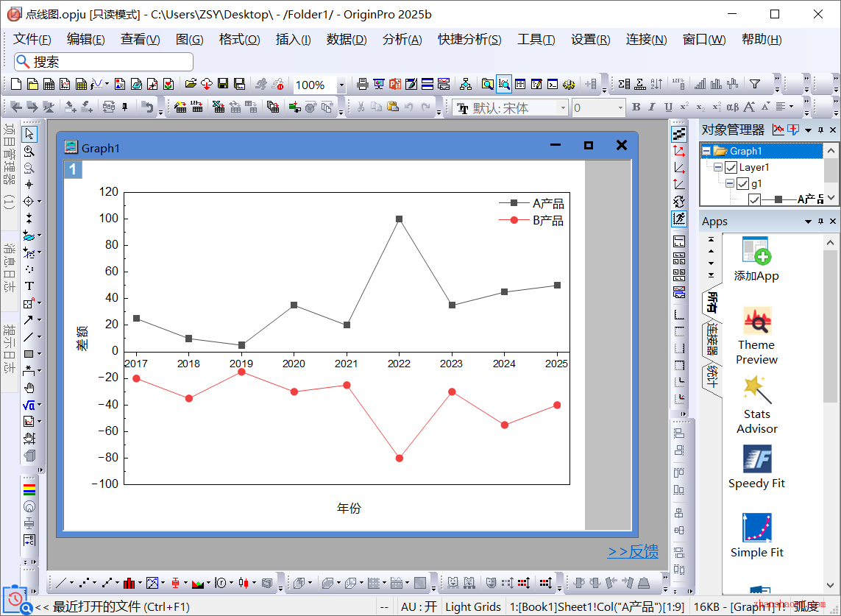Click the Open folder icon
This screenshot has height=616, width=841.
pyautogui.click(x=191, y=85)
